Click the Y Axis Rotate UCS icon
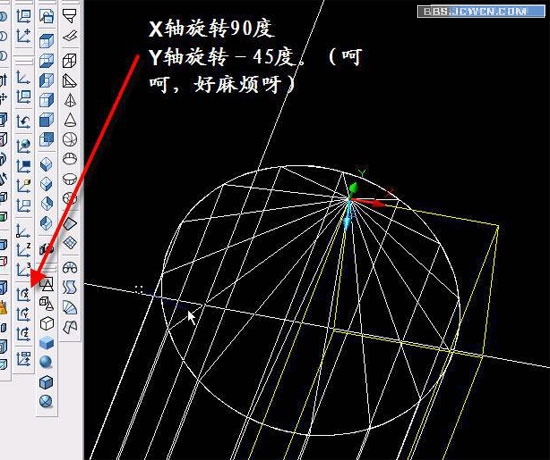Screen dimensions: 550x460 point(24,314)
